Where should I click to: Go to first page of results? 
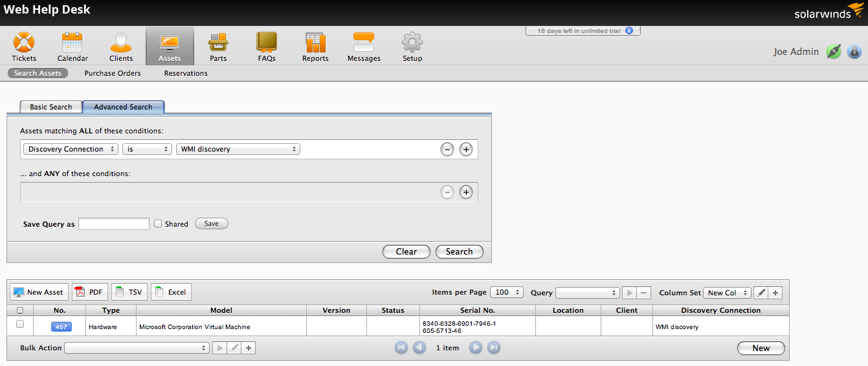coord(401,348)
